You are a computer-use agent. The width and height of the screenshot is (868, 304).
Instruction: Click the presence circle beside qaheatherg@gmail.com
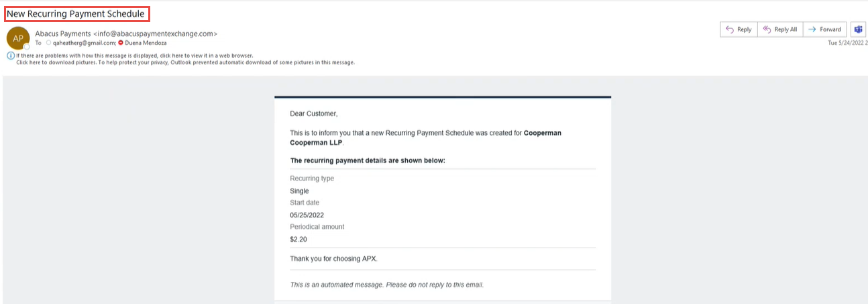(48, 43)
